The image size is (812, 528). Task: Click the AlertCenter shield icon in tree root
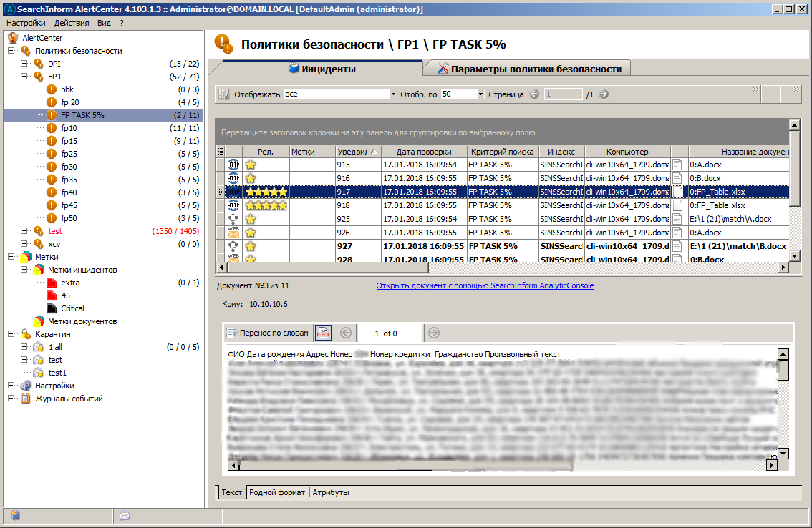tap(13, 38)
